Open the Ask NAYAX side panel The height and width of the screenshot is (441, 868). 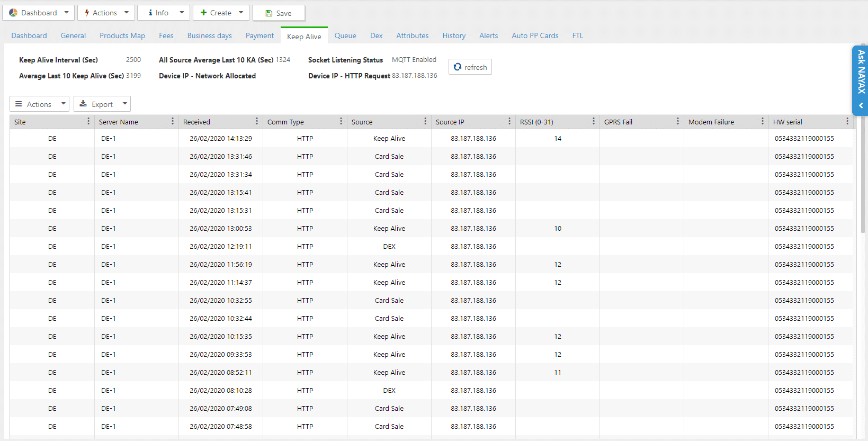click(861, 80)
